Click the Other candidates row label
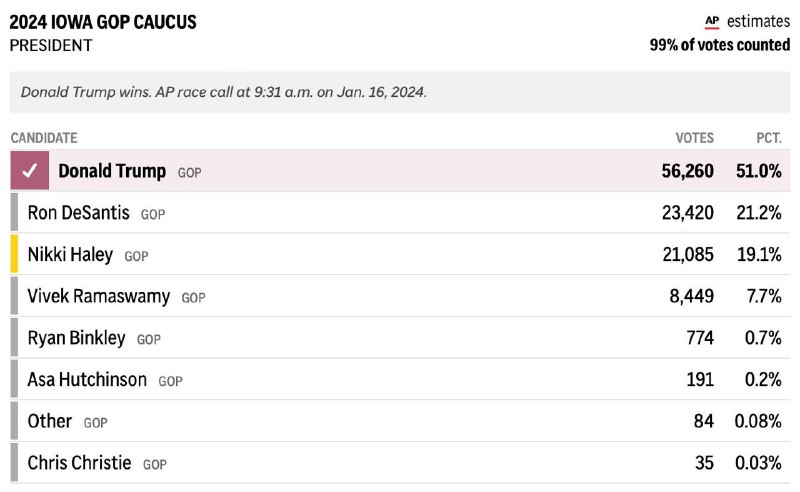This screenshot has height=492, width=800. [50, 421]
